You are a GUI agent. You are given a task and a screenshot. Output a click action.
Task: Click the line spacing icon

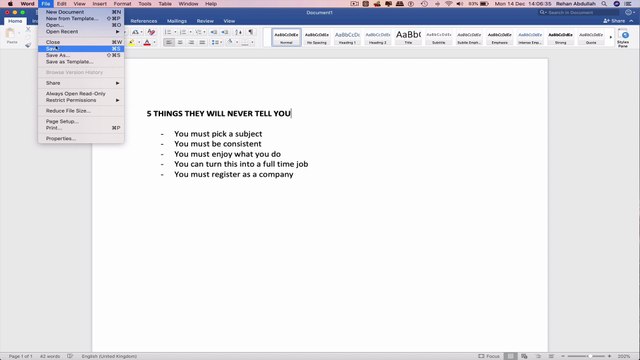[x=215, y=42]
